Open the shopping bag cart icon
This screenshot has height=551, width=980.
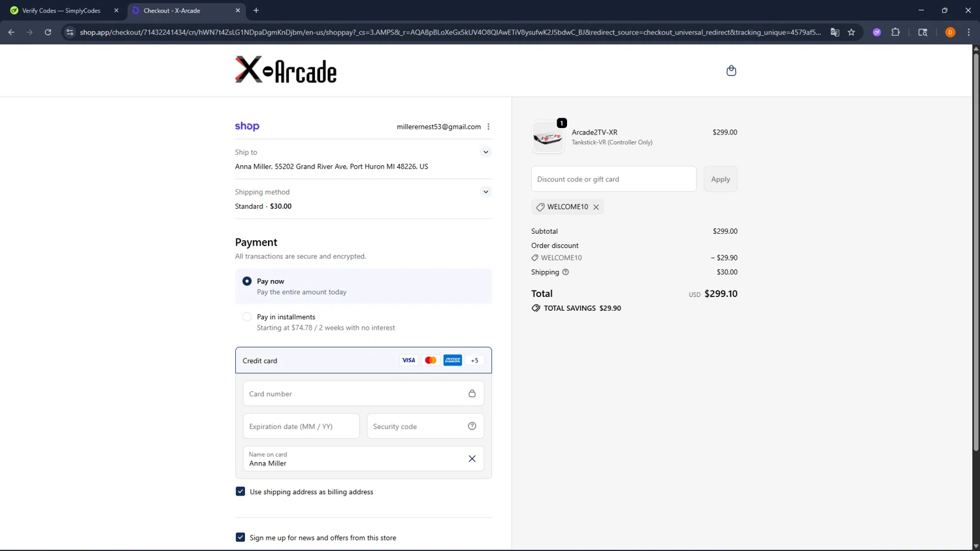pyautogui.click(x=731, y=71)
